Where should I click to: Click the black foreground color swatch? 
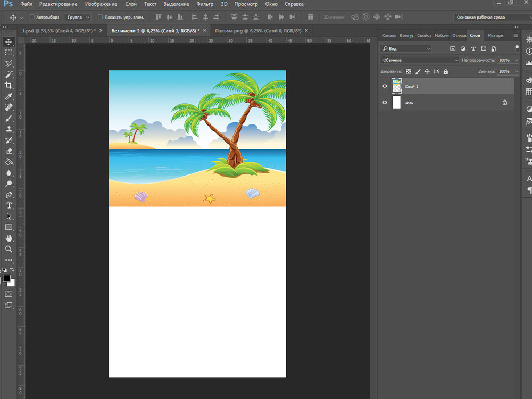click(x=6, y=279)
